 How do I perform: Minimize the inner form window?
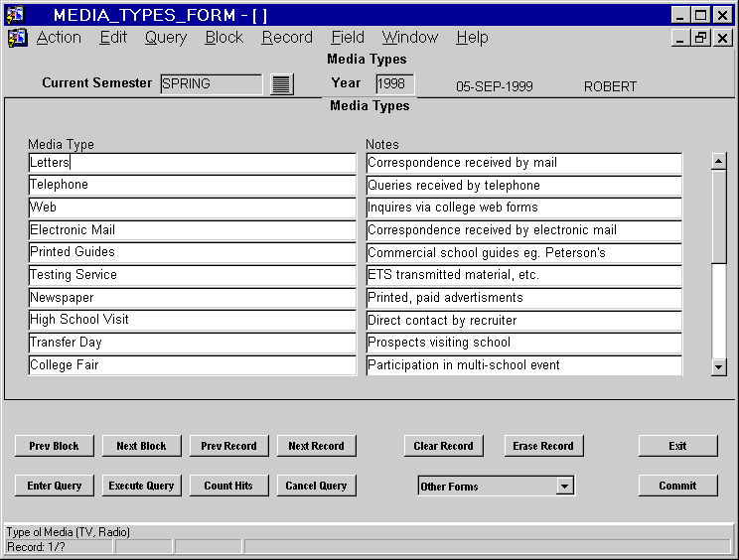(680, 37)
